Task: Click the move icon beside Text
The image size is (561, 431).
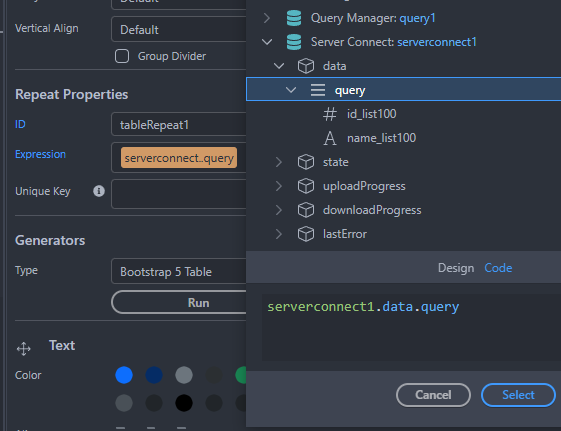Action: point(24,349)
